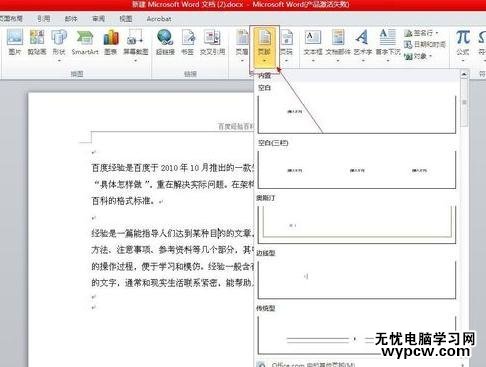This screenshot has width=486, height=367.
Task: Insert 日期和时间 date and time
Action: point(425,44)
